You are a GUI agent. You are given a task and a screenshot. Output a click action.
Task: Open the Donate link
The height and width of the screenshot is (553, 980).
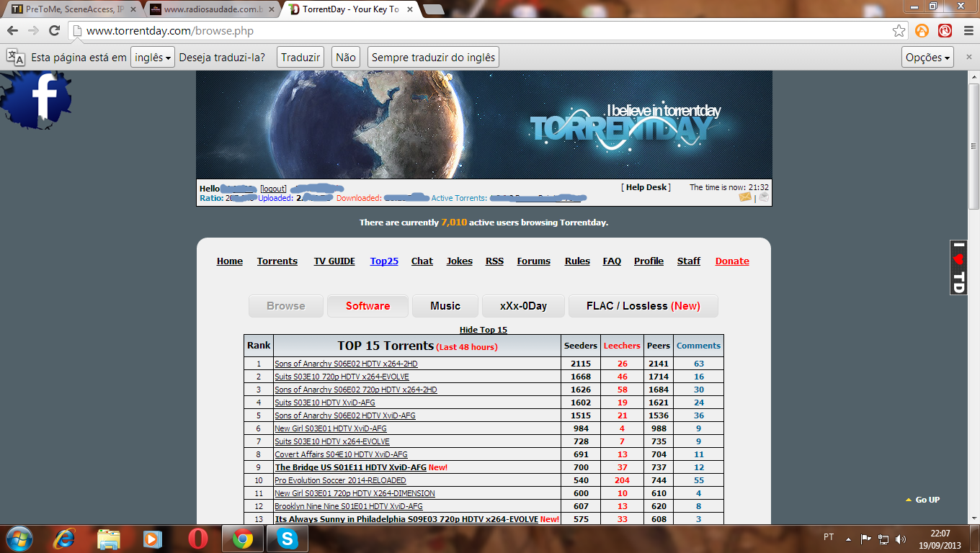732,261
